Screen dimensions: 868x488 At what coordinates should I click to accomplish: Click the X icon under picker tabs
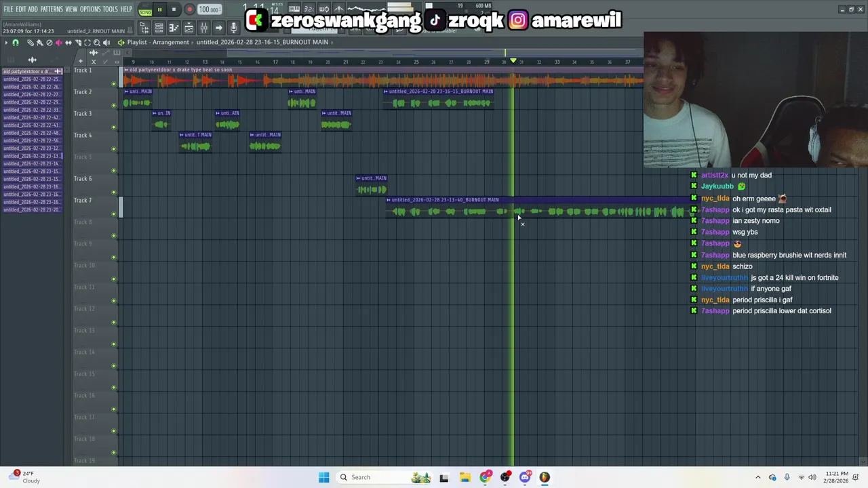pyautogui.click(x=94, y=62)
